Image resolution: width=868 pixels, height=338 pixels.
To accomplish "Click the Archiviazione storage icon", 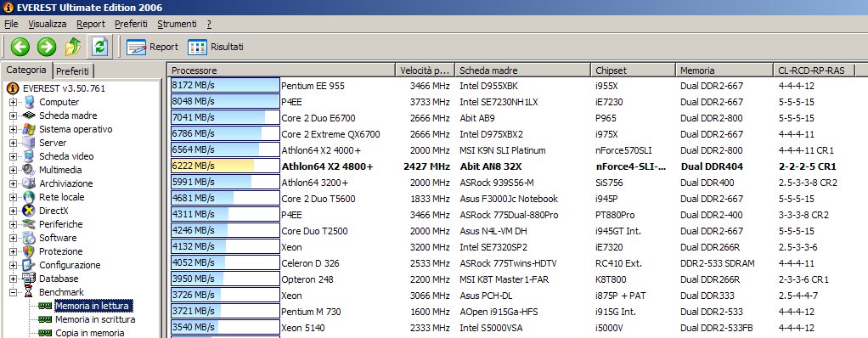I will click(x=30, y=183).
